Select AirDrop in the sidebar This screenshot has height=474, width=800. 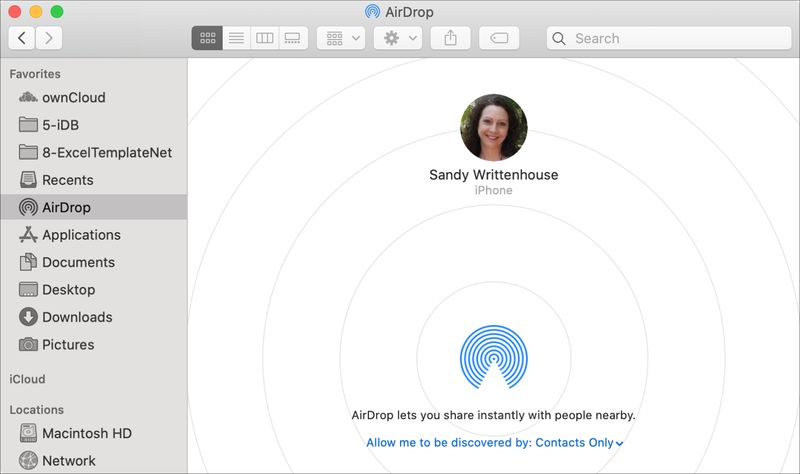pyautogui.click(x=94, y=207)
